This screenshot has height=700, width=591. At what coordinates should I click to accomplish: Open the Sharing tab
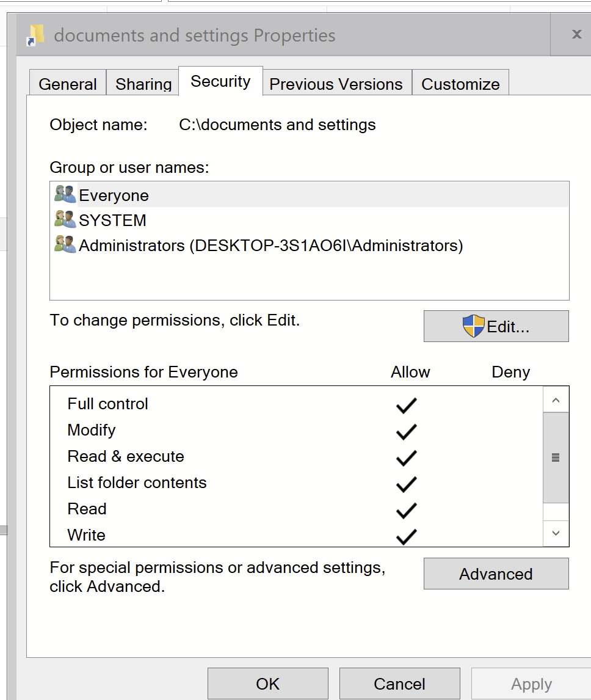[x=143, y=84]
